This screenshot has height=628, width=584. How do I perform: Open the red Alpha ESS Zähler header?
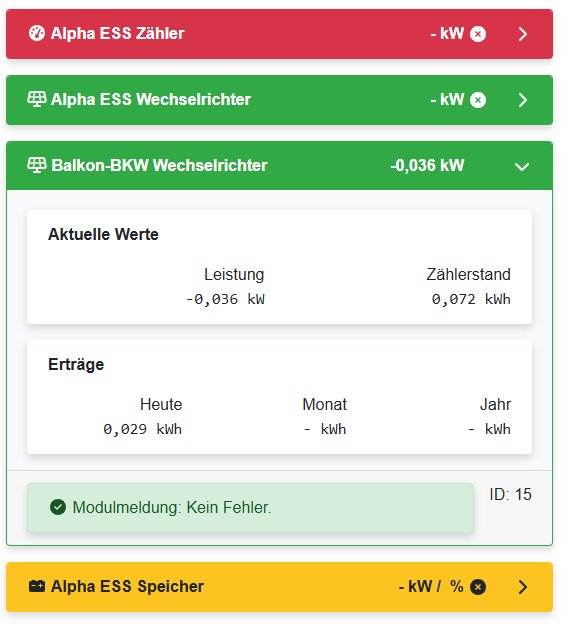(279, 34)
